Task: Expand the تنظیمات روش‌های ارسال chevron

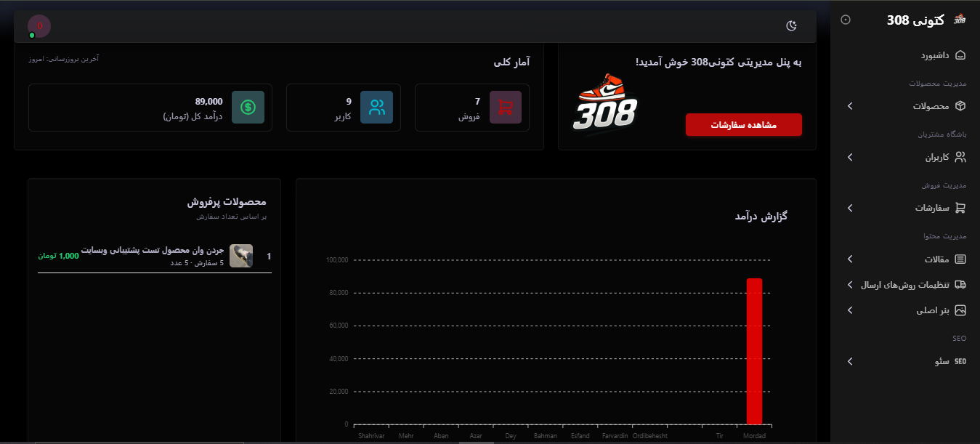Action: tap(850, 285)
